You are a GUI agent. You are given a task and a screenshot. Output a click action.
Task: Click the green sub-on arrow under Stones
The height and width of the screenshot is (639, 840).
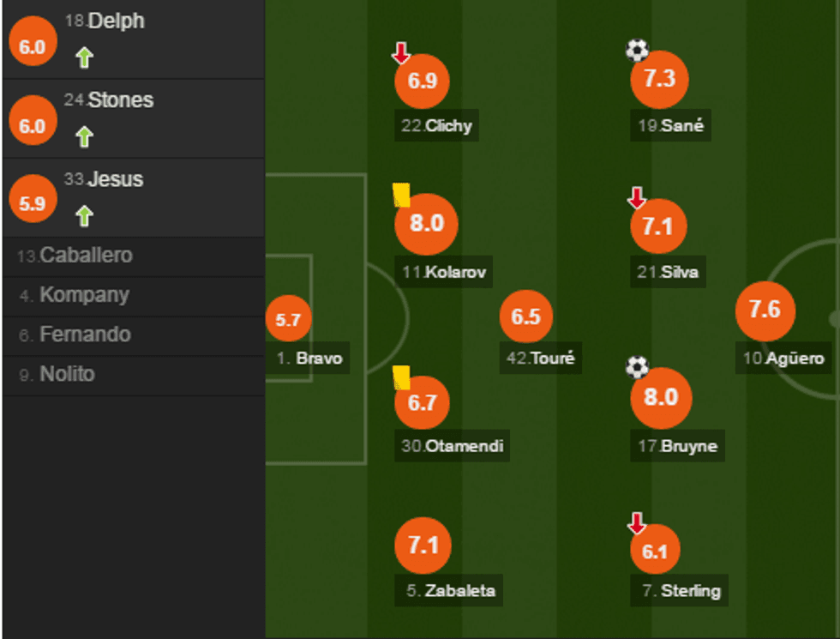tap(84, 136)
